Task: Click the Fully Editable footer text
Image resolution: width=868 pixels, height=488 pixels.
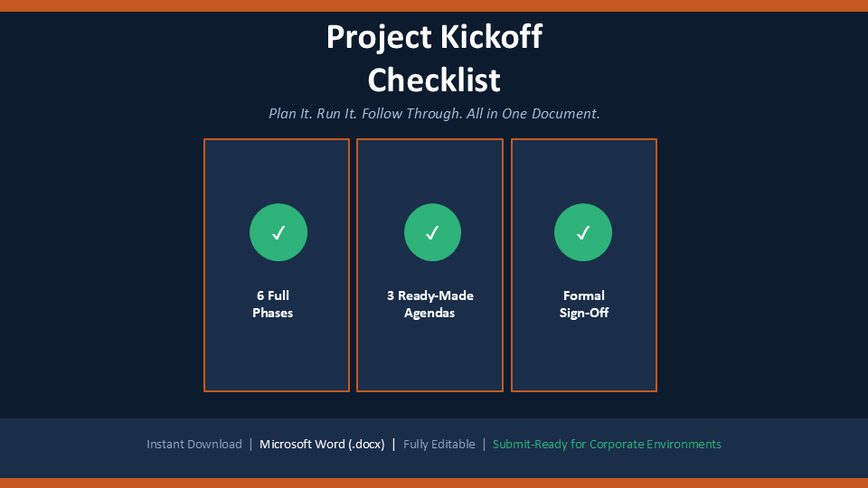Action: click(x=439, y=445)
